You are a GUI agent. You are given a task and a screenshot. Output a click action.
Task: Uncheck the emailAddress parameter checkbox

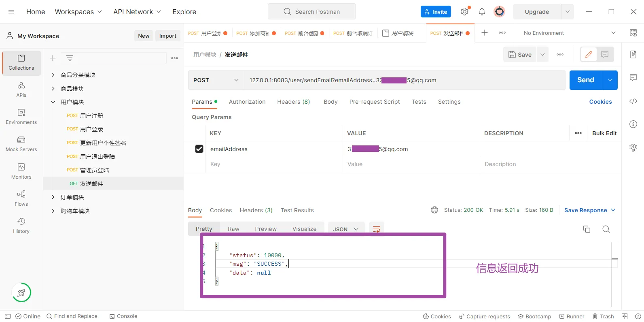click(199, 149)
